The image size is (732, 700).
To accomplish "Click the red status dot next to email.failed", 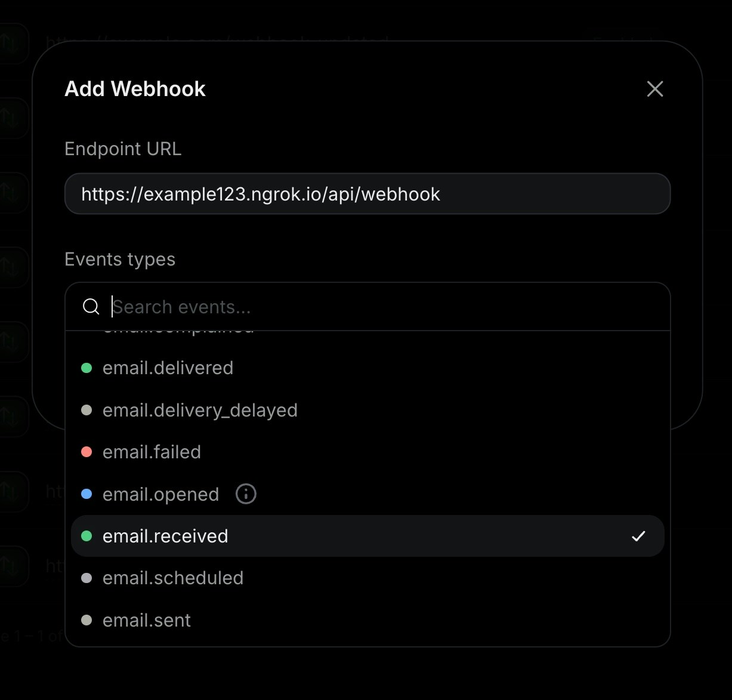I will 87,452.
